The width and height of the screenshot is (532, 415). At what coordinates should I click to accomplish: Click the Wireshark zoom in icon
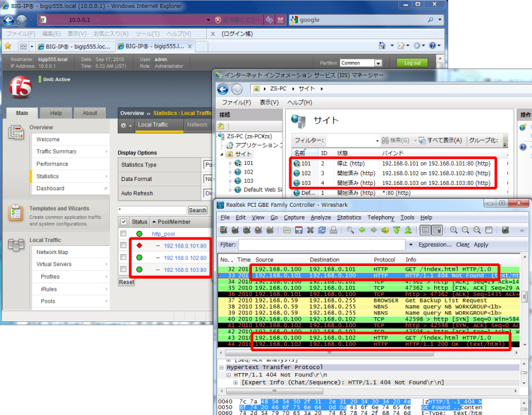tap(455, 230)
